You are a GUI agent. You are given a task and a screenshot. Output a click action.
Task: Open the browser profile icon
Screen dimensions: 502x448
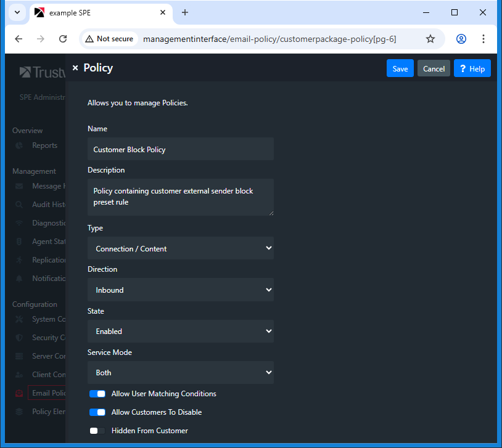tap(461, 39)
